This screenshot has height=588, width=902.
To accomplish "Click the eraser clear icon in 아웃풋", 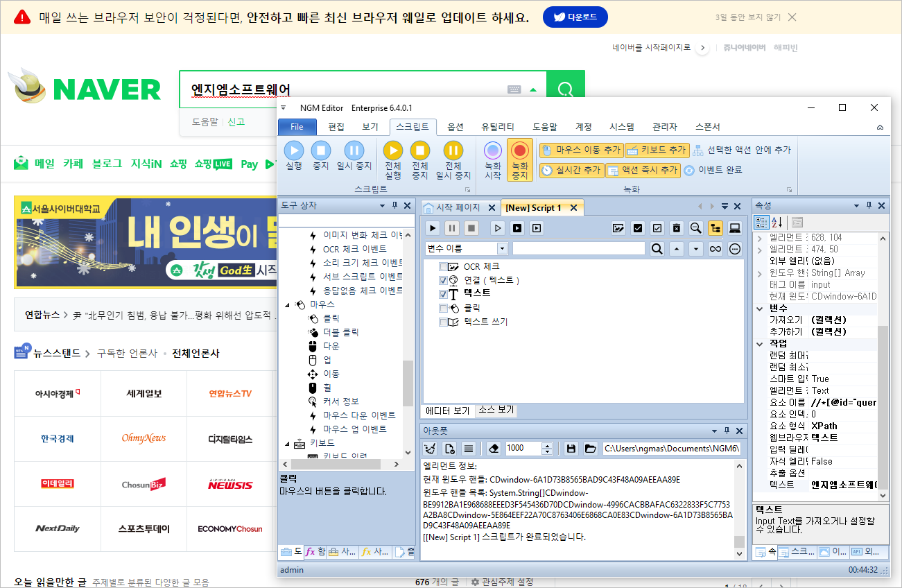I will coord(493,448).
